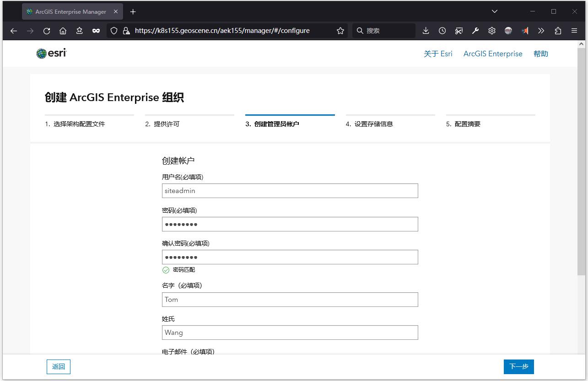Open the list all tabs chevron
The height and width of the screenshot is (381, 588).
(495, 11)
